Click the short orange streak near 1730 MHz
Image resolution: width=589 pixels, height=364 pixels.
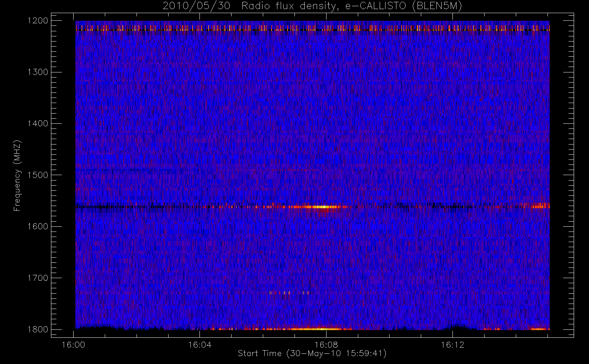coord(289,293)
